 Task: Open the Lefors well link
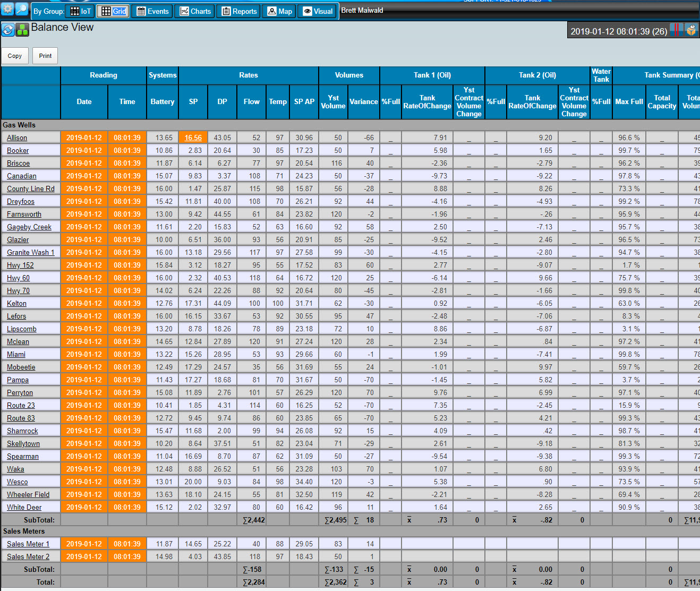(16, 316)
